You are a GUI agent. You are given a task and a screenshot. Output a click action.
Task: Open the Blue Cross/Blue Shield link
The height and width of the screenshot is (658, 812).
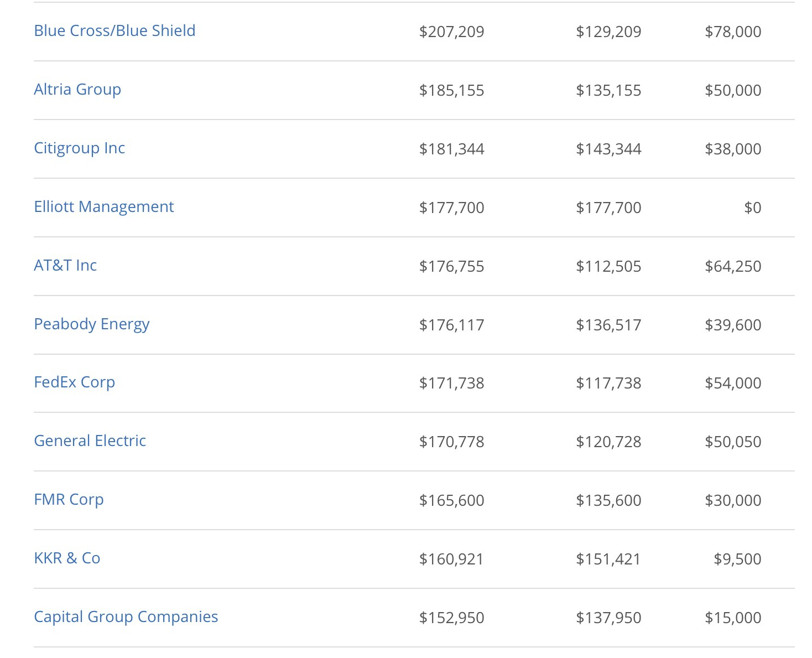click(x=114, y=31)
